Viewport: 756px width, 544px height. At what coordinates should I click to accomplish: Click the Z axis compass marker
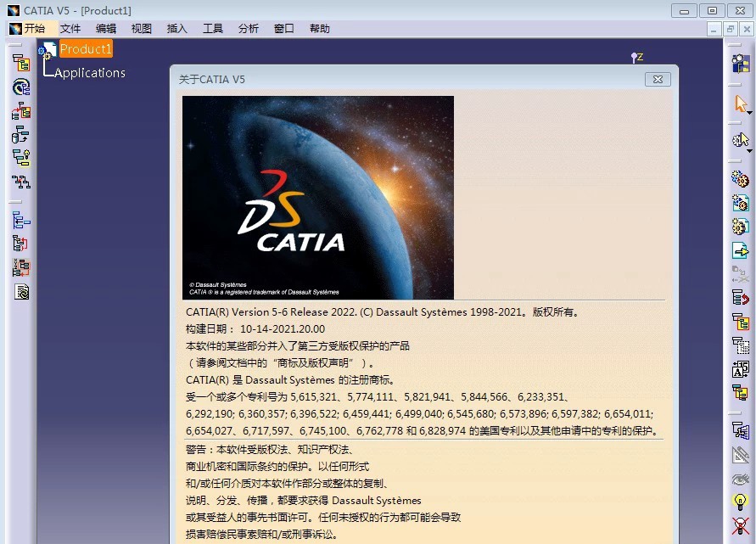(x=637, y=58)
